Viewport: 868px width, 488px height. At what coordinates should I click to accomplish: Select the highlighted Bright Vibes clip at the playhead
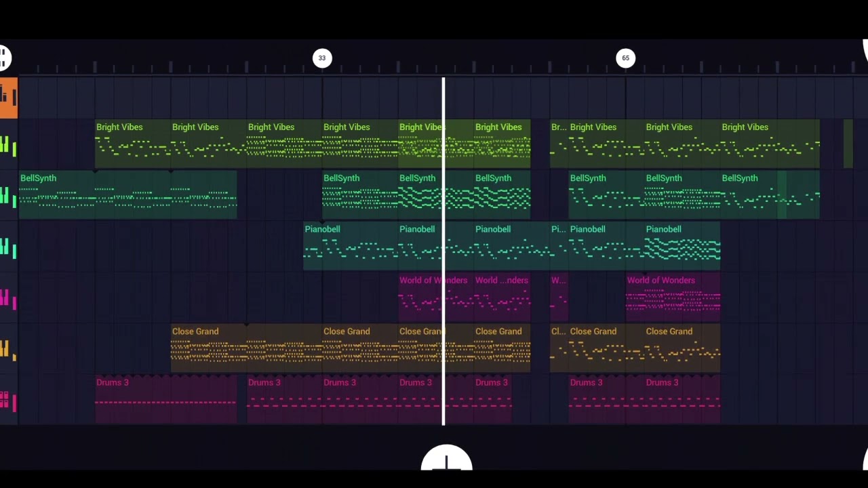click(x=436, y=144)
